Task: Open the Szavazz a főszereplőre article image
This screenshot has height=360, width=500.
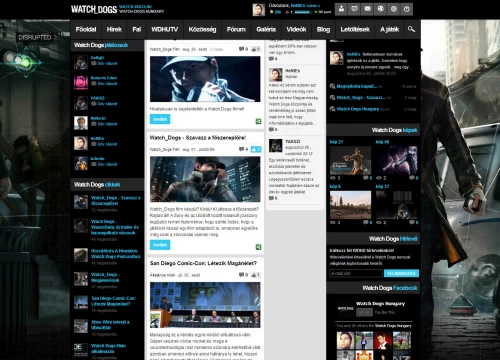Action: click(205, 179)
